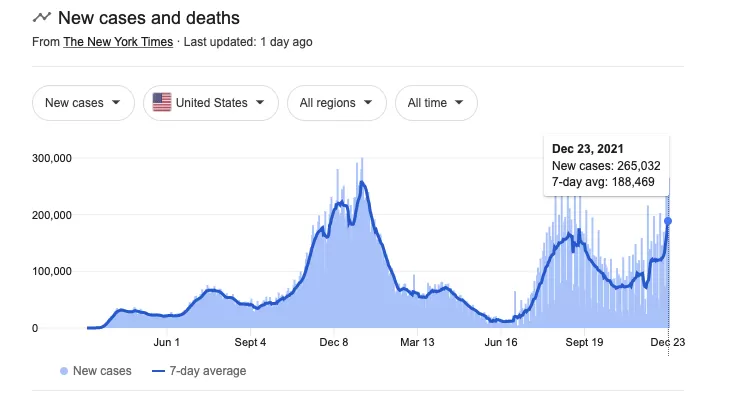
Task: Click the Dec 23, 2021 tooltip box
Action: 606,165
